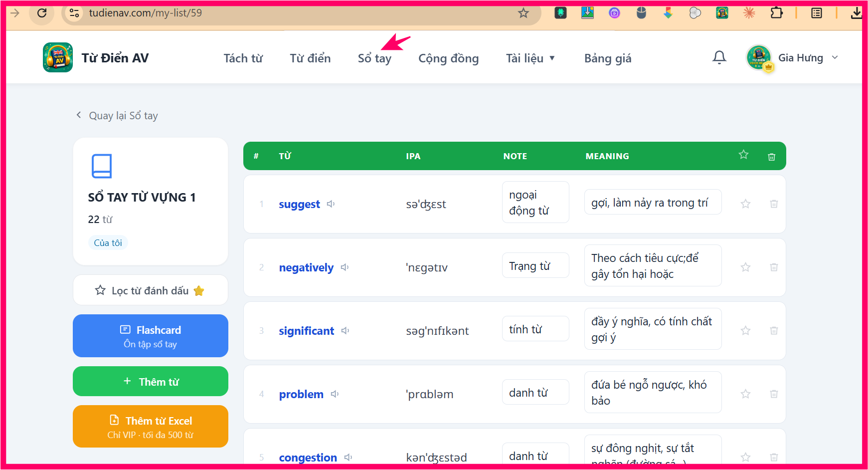Bookmark this page with browser star
Viewport: 868px width, 470px height.
(523, 13)
